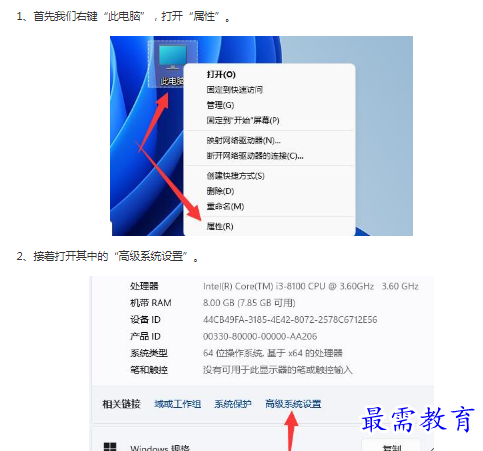Choose 固定到"开始"屏幕(P) menu entry

click(243, 120)
